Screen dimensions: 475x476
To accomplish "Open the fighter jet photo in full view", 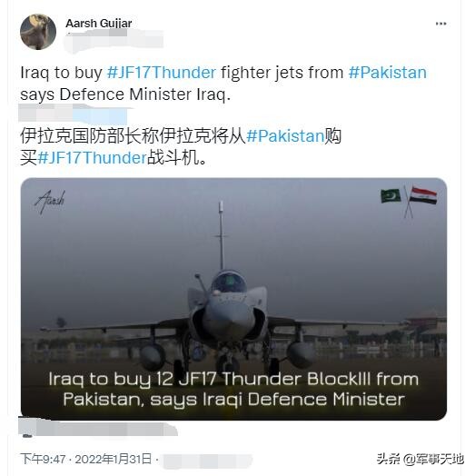I will (233, 299).
